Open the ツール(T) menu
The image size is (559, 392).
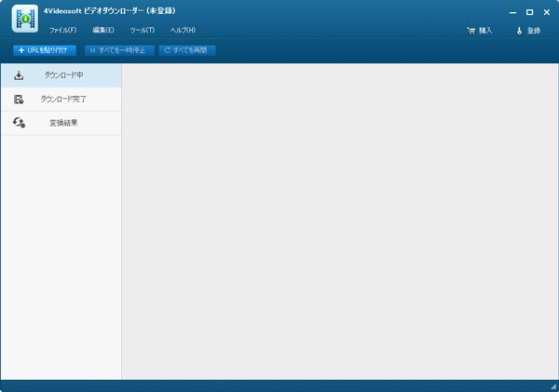pos(143,31)
